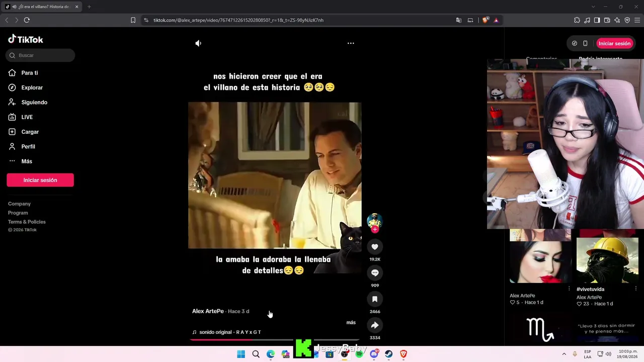
Task: Open Steam from the taskbar
Action: [389, 354]
